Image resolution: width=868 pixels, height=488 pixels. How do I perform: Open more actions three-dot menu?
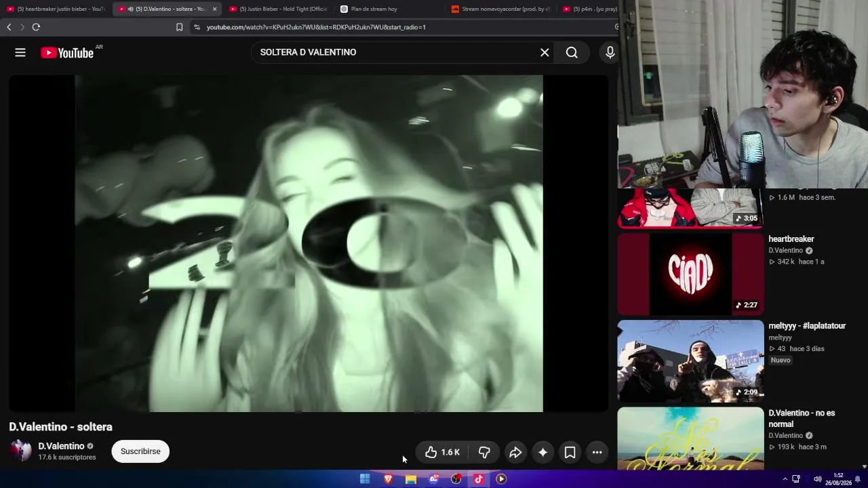597,452
